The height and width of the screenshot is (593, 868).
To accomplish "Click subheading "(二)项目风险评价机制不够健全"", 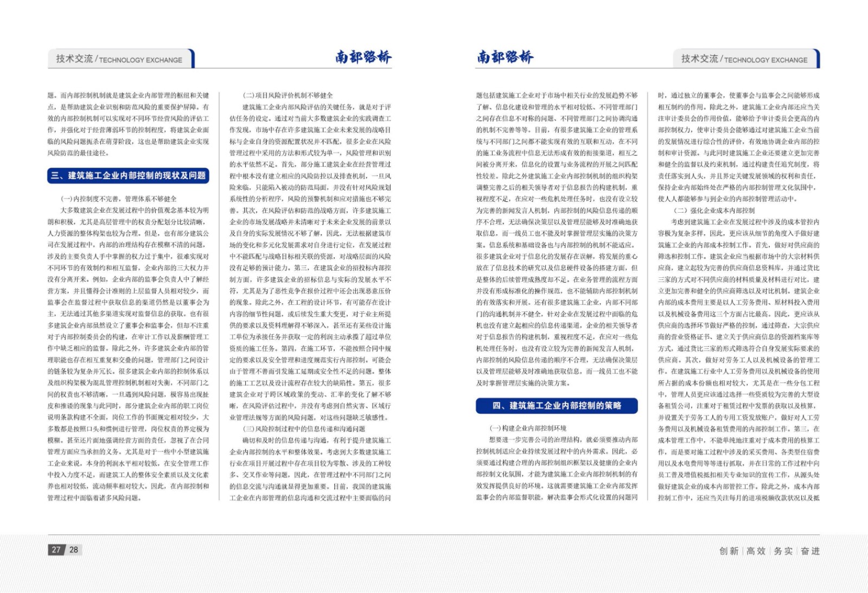I will click(288, 95).
